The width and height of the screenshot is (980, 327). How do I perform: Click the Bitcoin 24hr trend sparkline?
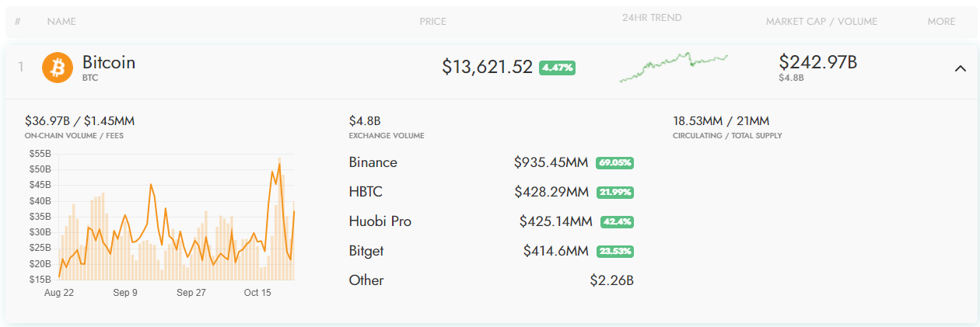click(674, 67)
